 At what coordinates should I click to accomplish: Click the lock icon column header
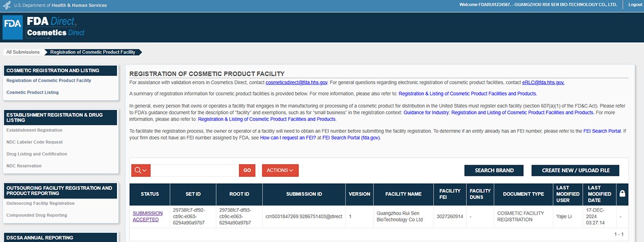(621, 194)
